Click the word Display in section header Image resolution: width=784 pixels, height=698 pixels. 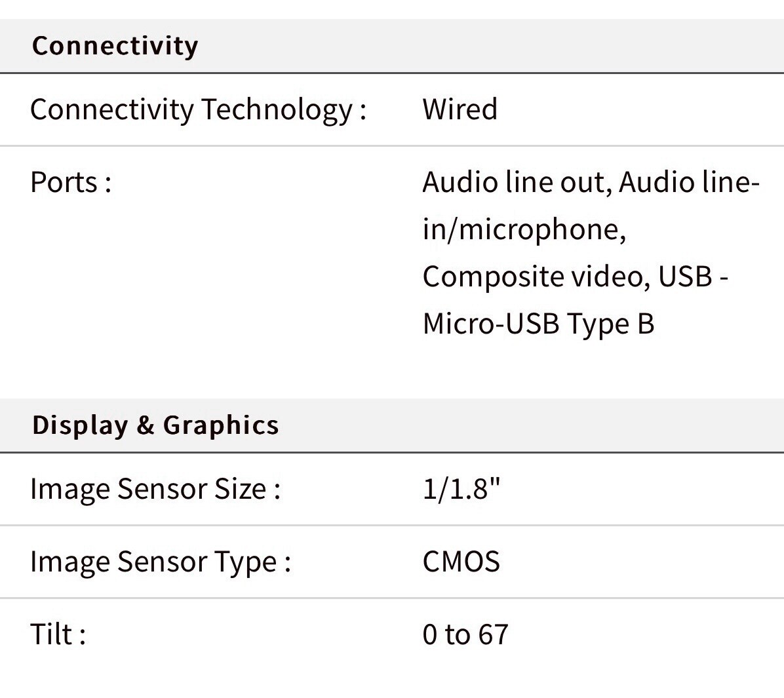80,425
